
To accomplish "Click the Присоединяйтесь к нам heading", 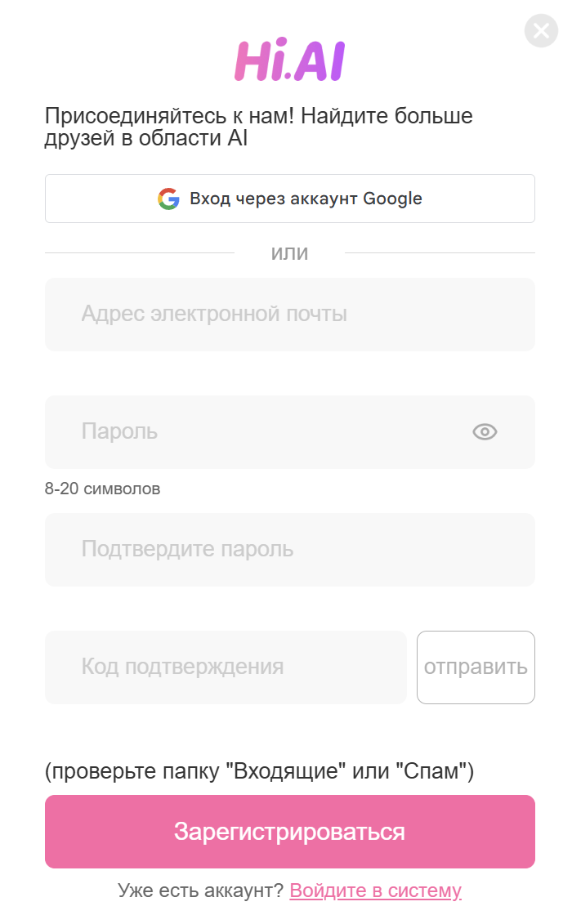I will click(x=259, y=116).
